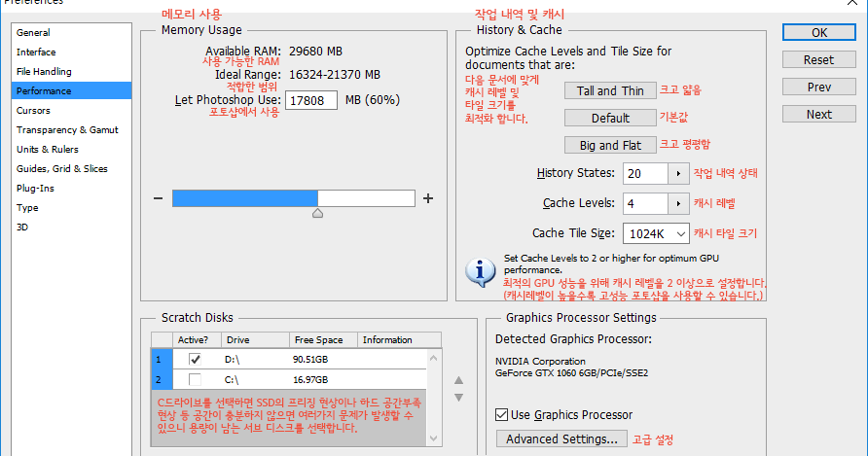Click the 90.51GB free space cell

pyautogui.click(x=310, y=360)
